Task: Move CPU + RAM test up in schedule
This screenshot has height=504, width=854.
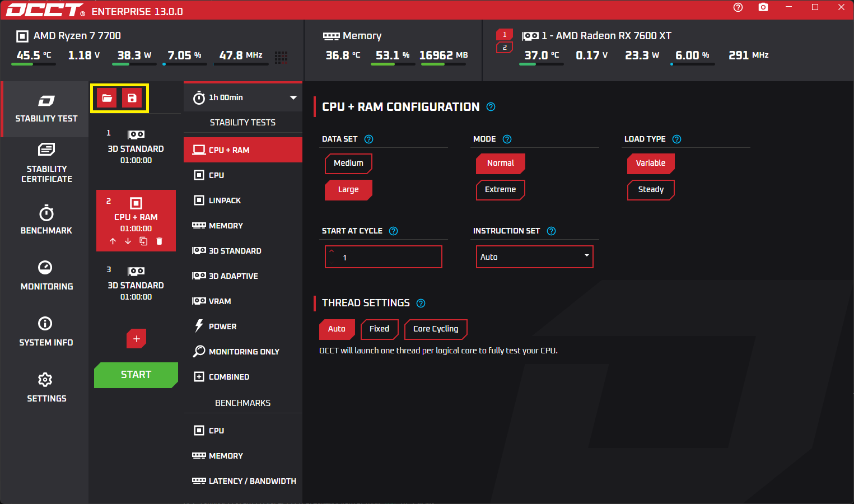Action: (x=113, y=241)
